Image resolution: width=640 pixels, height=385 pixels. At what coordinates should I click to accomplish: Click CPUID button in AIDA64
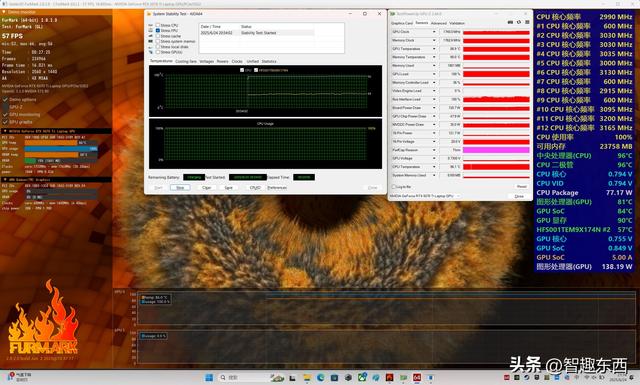click(x=255, y=188)
